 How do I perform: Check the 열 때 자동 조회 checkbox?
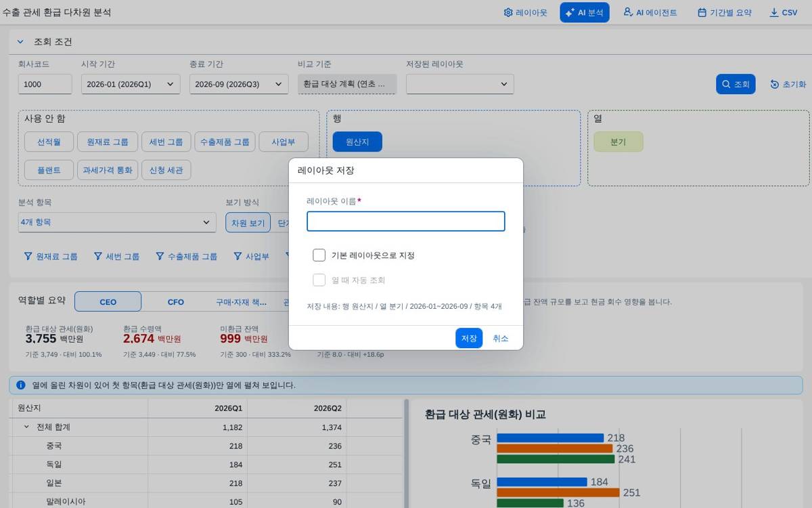(319, 280)
